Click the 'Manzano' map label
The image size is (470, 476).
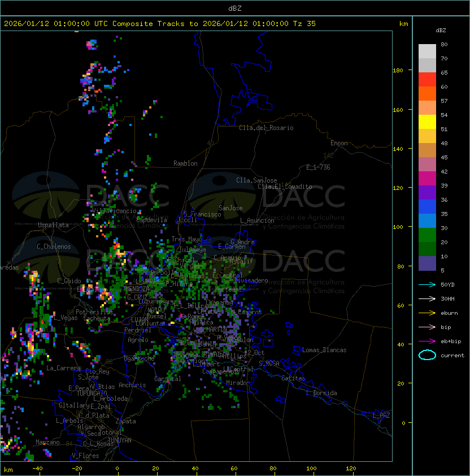pyautogui.click(x=47, y=442)
